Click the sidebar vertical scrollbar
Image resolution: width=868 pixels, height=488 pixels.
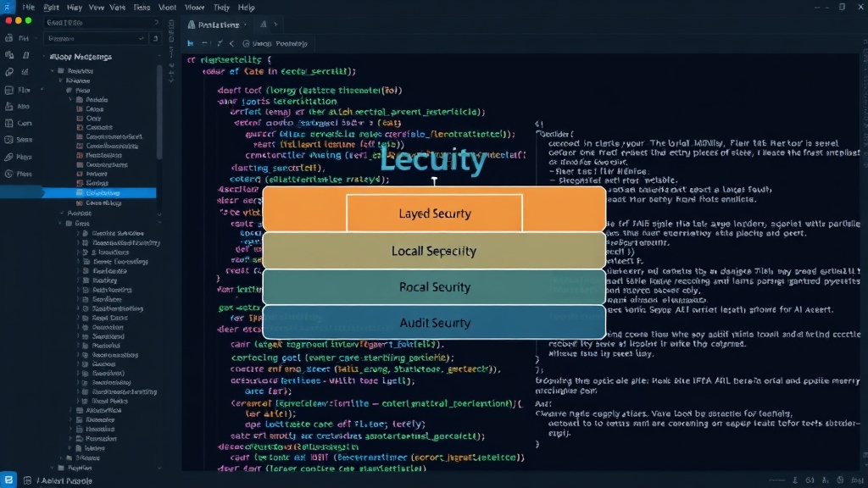click(x=159, y=111)
